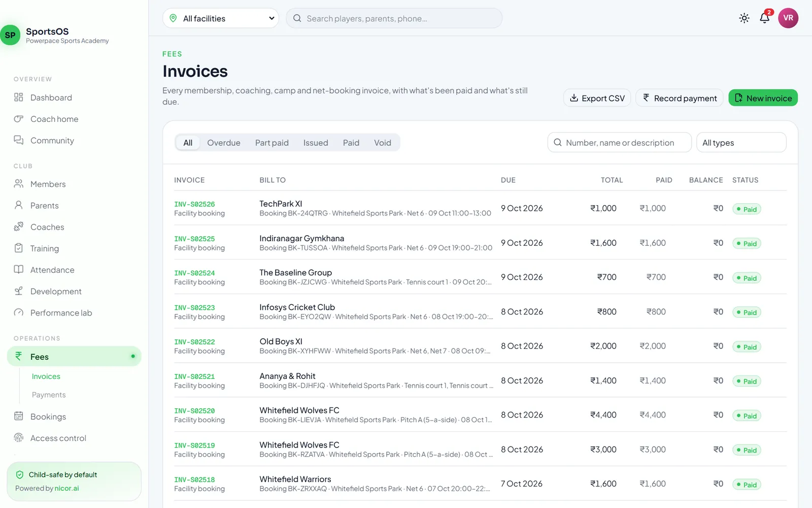Click the magnifier icon in invoice filter box

tap(558, 143)
